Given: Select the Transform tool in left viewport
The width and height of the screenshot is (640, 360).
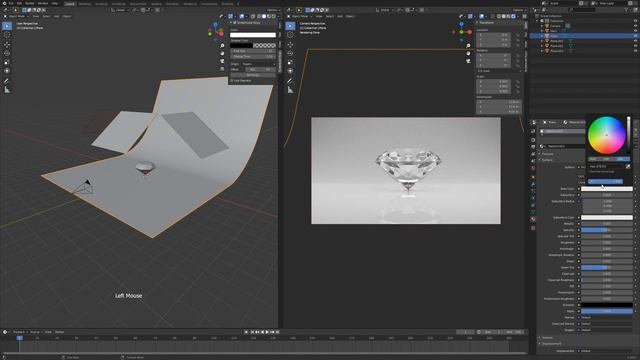Looking at the screenshot, I should [x=7, y=71].
